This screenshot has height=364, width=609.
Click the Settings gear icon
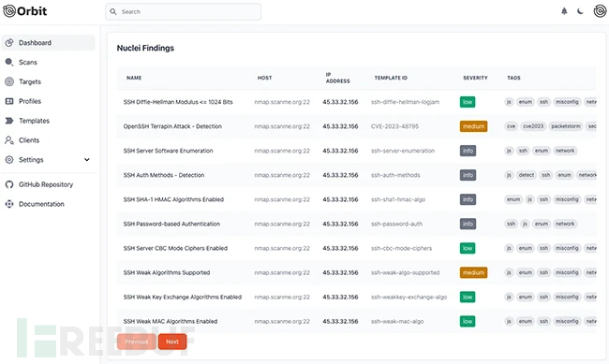point(9,159)
